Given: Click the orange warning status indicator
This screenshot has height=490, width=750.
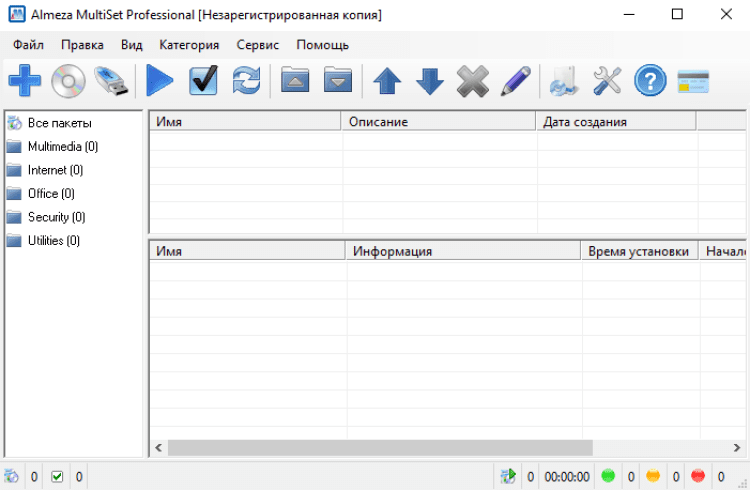Looking at the screenshot, I should click(x=653, y=476).
